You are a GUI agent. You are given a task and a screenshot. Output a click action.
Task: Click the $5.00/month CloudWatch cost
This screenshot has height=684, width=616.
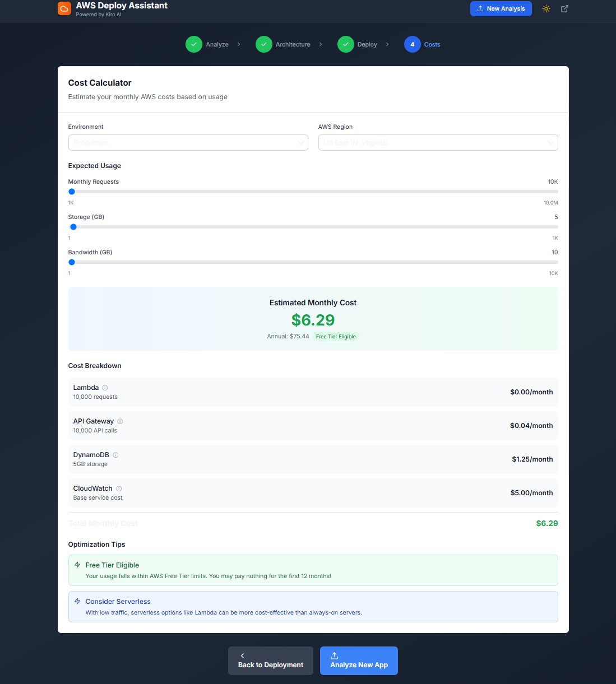pyautogui.click(x=531, y=493)
